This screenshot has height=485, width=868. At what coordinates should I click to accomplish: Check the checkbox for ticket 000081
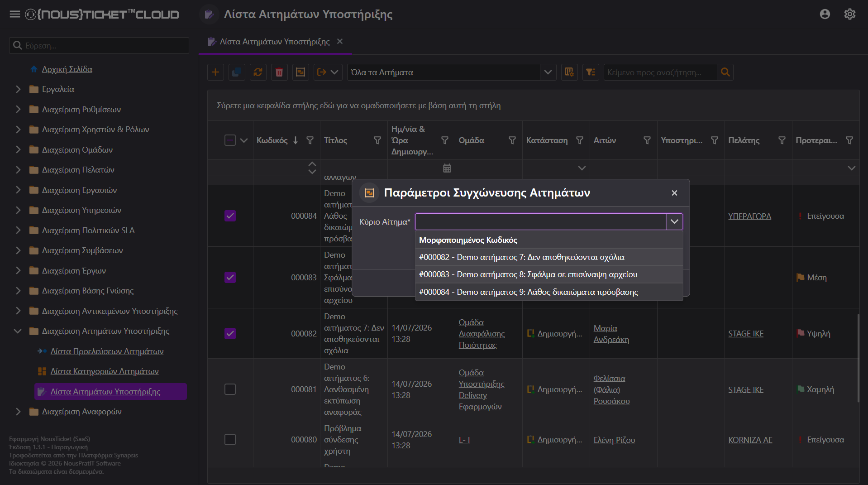click(230, 389)
